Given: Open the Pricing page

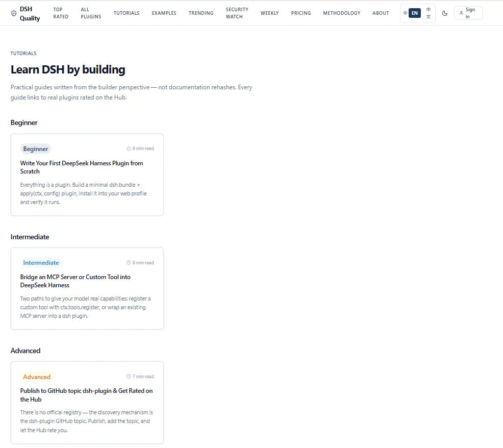Looking at the screenshot, I should pos(301,13).
